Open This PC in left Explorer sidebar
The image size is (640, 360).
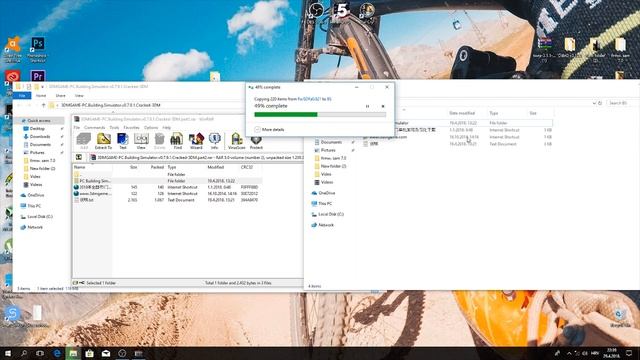click(34, 206)
